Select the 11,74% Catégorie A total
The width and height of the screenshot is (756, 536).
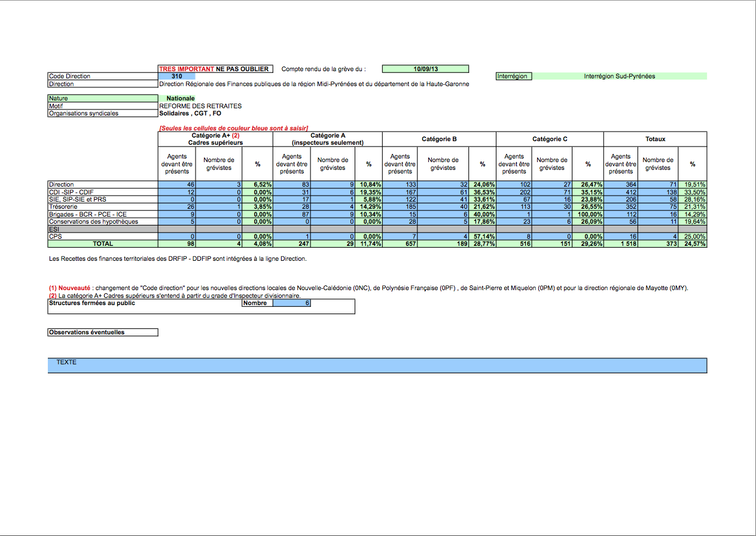point(368,244)
